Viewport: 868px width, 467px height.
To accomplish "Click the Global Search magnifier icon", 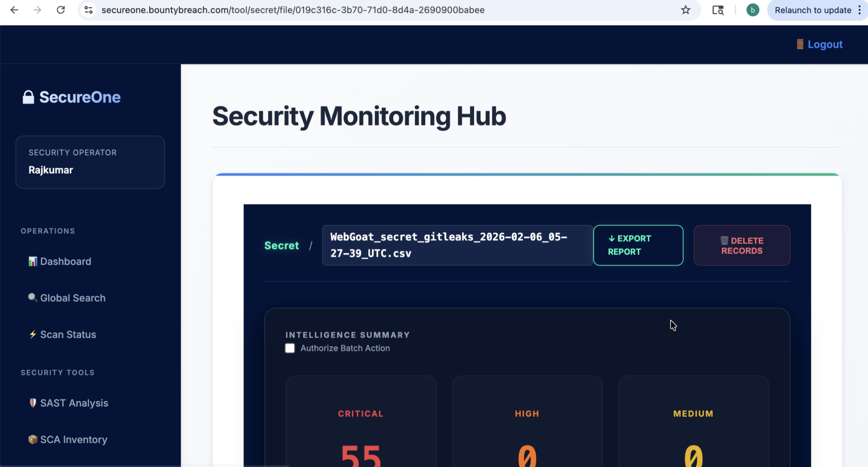I will 33,298.
